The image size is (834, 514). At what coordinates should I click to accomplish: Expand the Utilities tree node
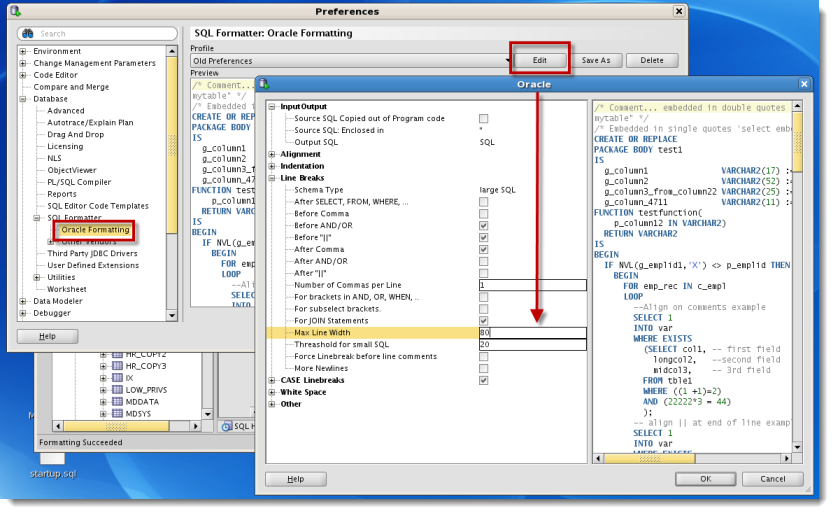point(37,277)
